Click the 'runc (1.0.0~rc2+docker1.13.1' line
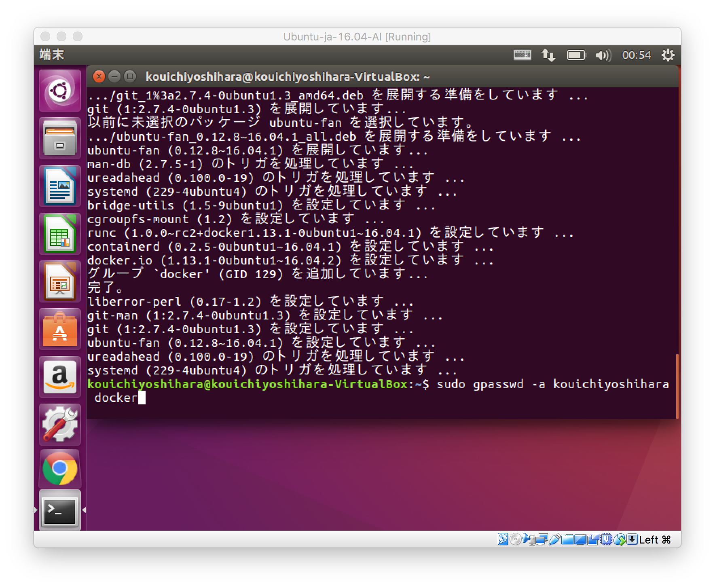 point(330,233)
